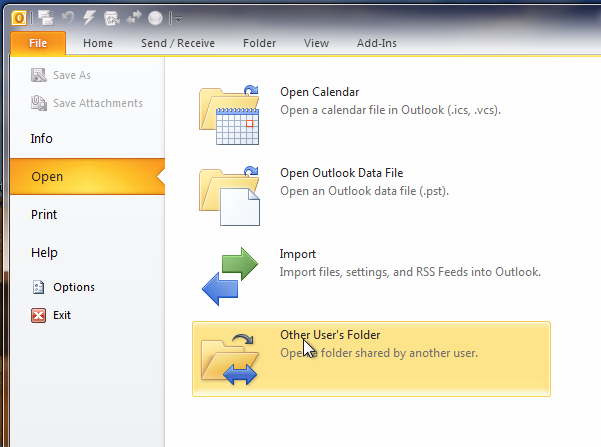The width and height of the screenshot is (601, 447).
Task: Switch to the Home ribbon tab
Action: (98, 43)
